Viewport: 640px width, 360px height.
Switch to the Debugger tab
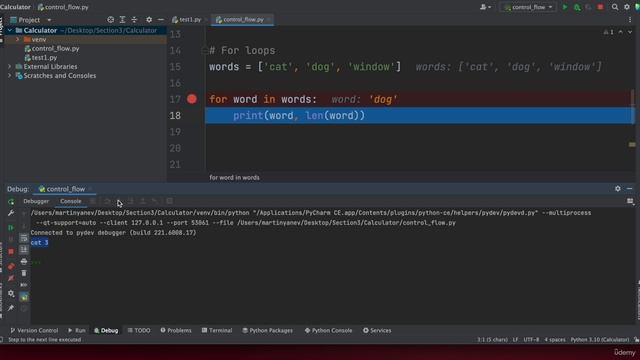[36, 201]
